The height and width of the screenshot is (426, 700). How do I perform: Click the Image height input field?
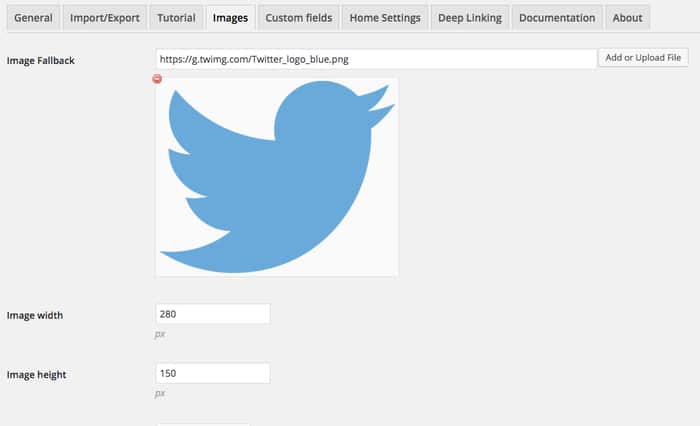tap(212, 373)
